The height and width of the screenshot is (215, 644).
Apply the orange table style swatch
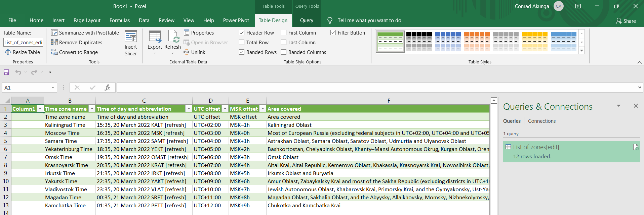[477, 41]
